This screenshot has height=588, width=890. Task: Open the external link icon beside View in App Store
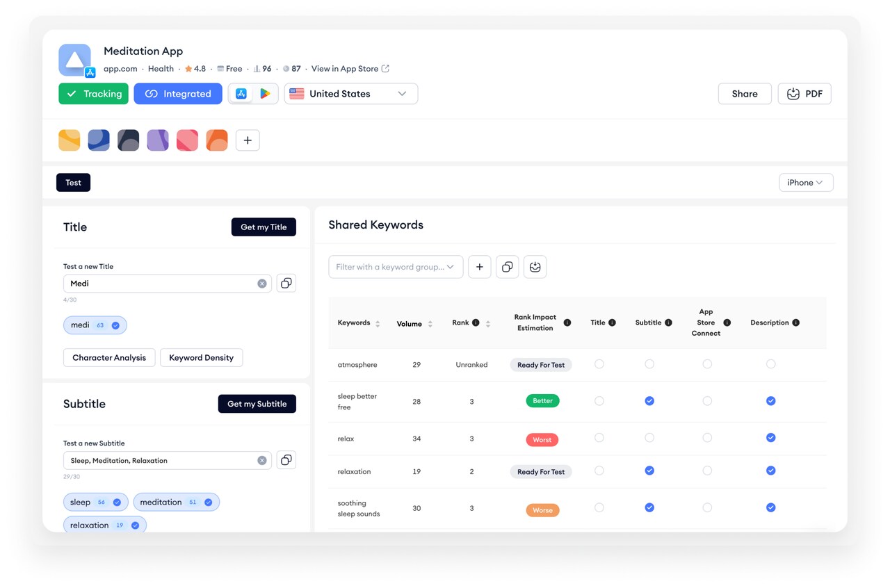(x=385, y=69)
